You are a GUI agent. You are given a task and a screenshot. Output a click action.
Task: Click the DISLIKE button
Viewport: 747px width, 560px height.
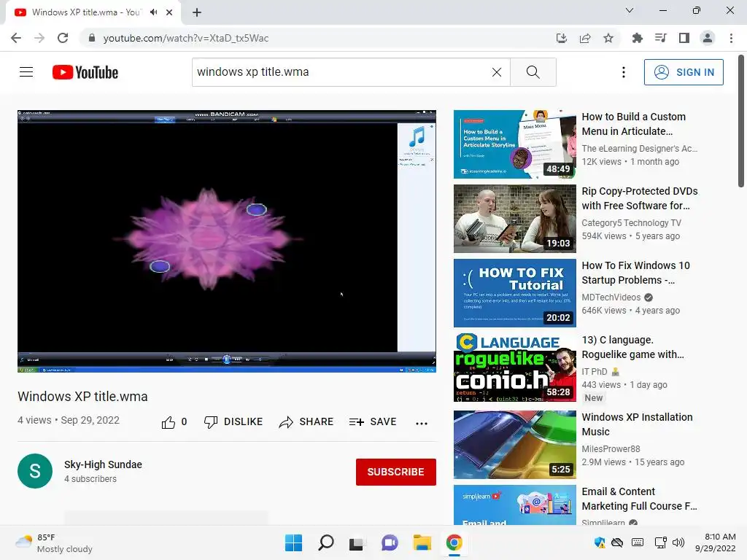(233, 422)
